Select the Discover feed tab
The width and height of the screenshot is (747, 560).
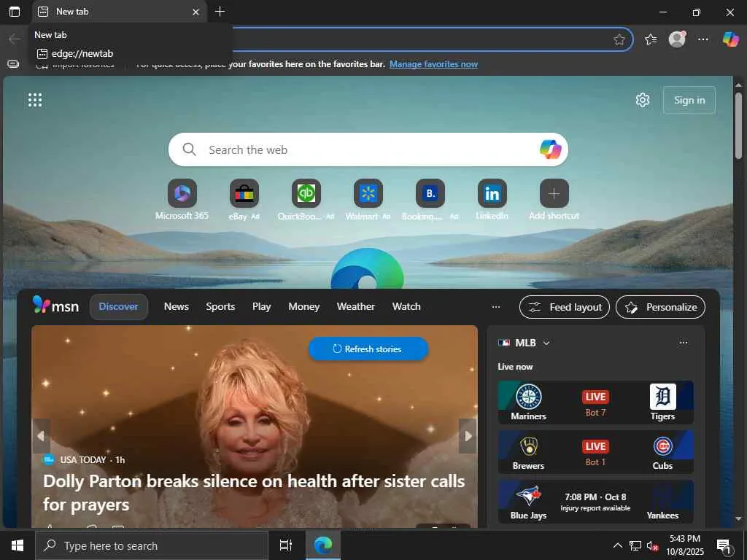[x=119, y=307]
